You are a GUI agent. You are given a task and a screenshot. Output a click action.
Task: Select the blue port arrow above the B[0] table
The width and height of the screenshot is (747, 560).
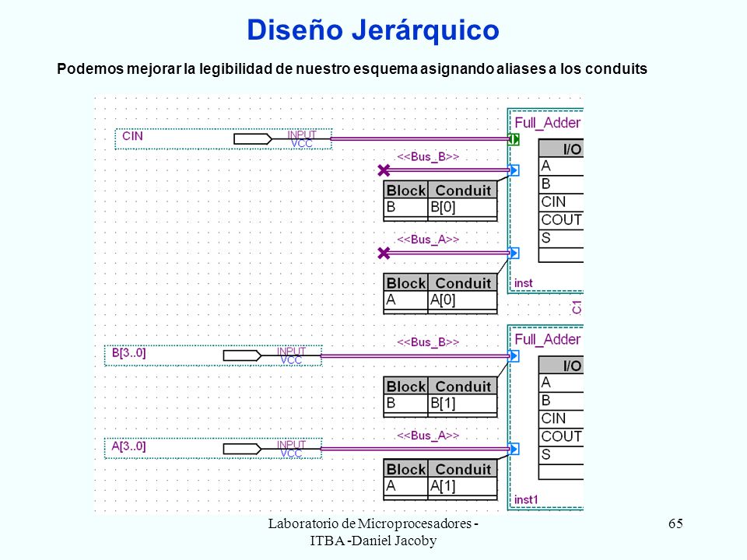coord(514,170)
